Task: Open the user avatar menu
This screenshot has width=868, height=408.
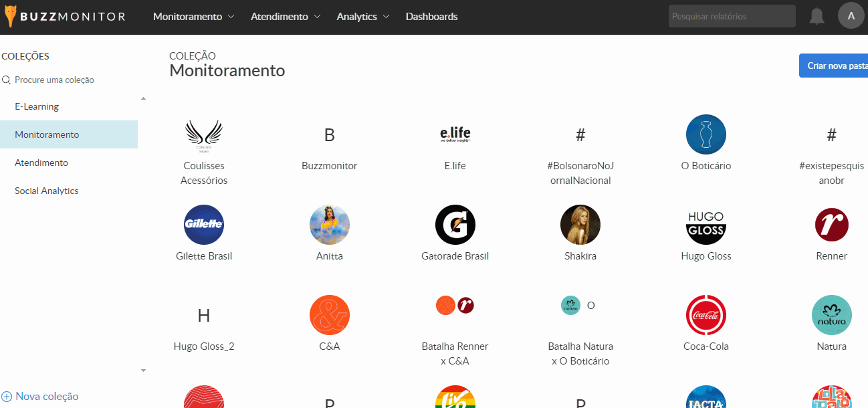Action: (851, 16)
